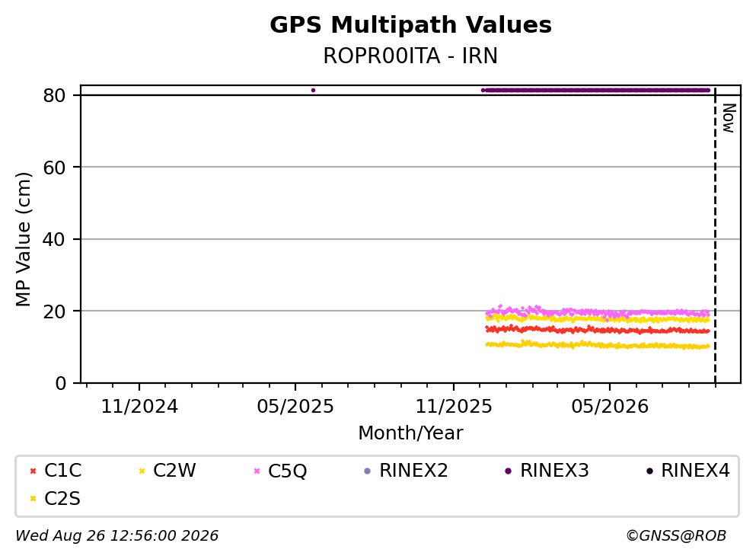
Task: Click the RINEX3 purple legend dot
Action: (x=508, y=471)
